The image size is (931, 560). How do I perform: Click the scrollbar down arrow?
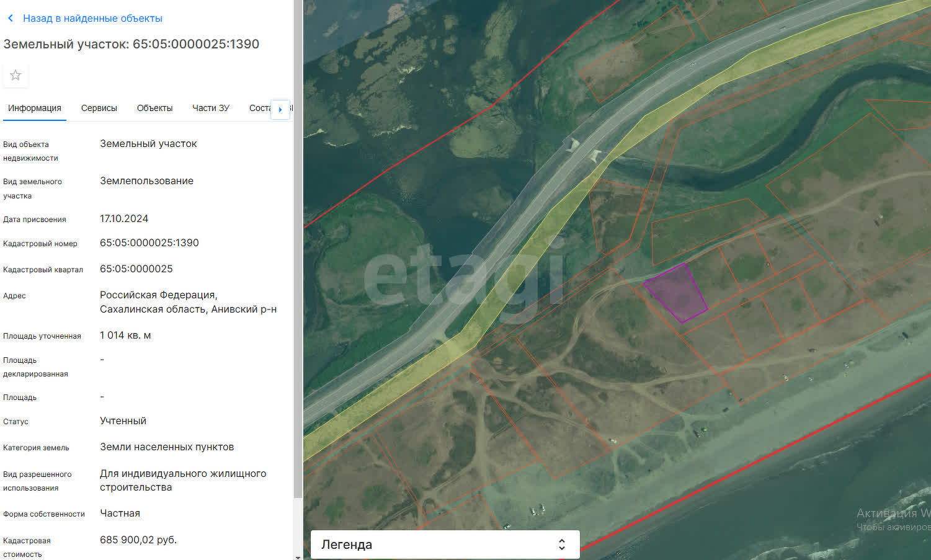tap(298, 556)
